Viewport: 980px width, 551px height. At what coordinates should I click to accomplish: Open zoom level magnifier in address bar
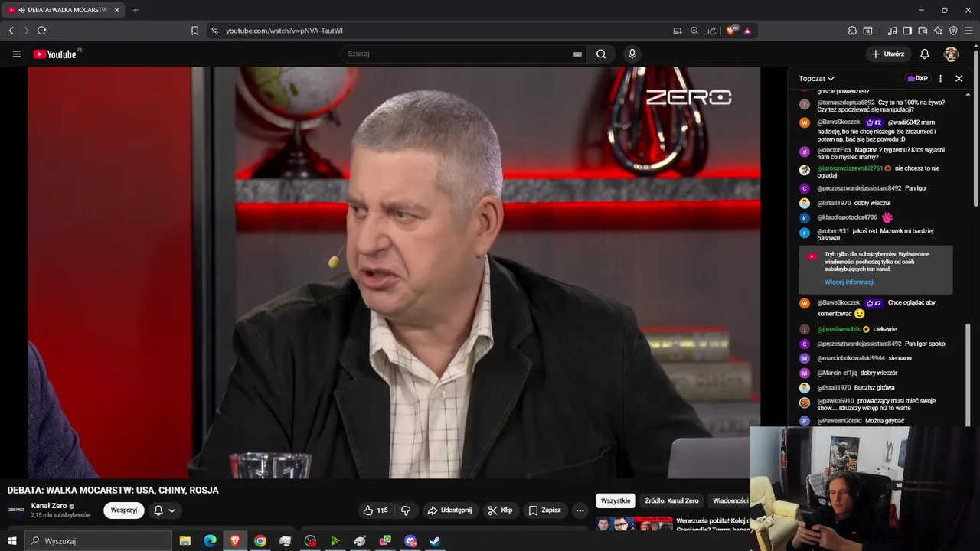pos(694,31)
